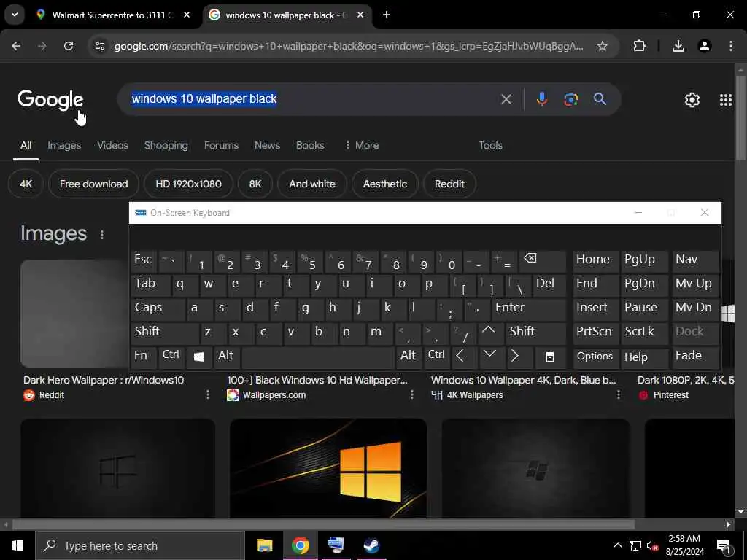Open Chrome downloads icon

pyautogui.click(x=678, y=46)
